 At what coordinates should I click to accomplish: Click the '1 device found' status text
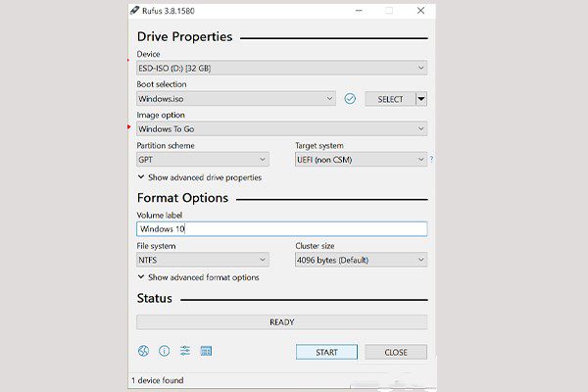coord(158,380)
